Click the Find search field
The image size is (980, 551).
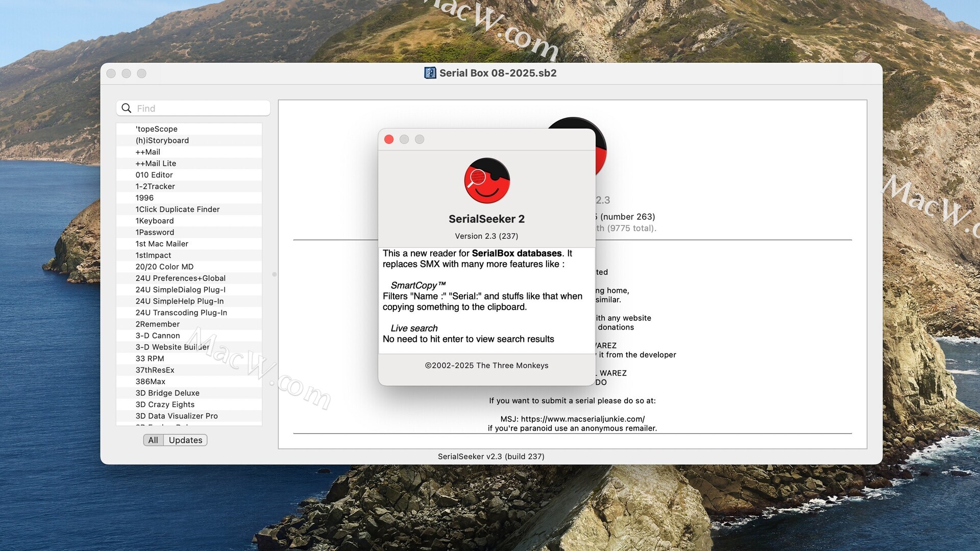tap(193, 108)
